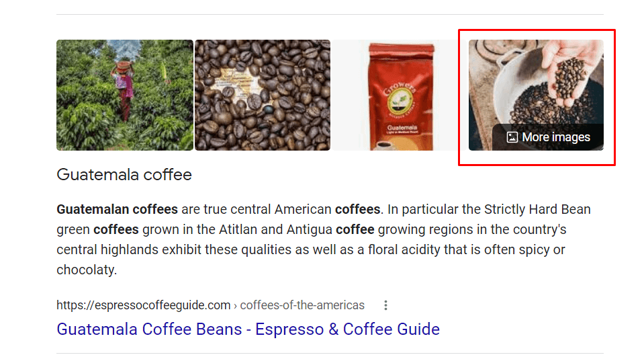
Task: Click the words Strictly Hard Bean
Action: [x=537, y=209]
